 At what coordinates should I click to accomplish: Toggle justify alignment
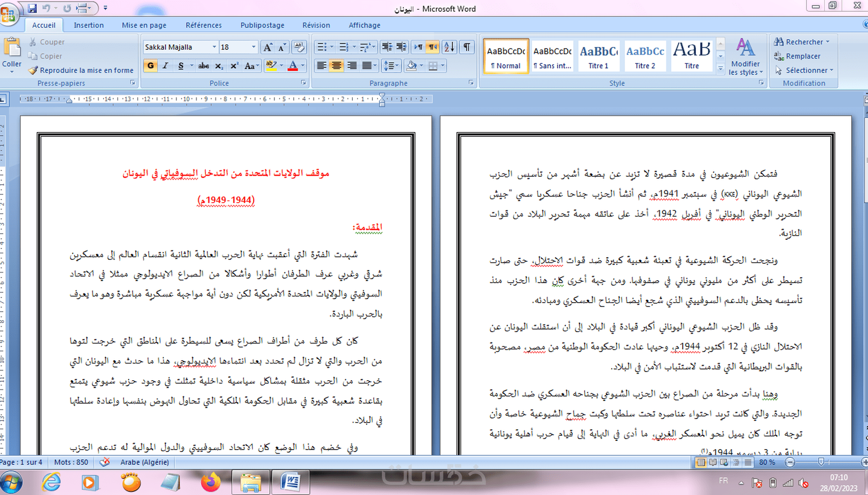click(367, 66)
